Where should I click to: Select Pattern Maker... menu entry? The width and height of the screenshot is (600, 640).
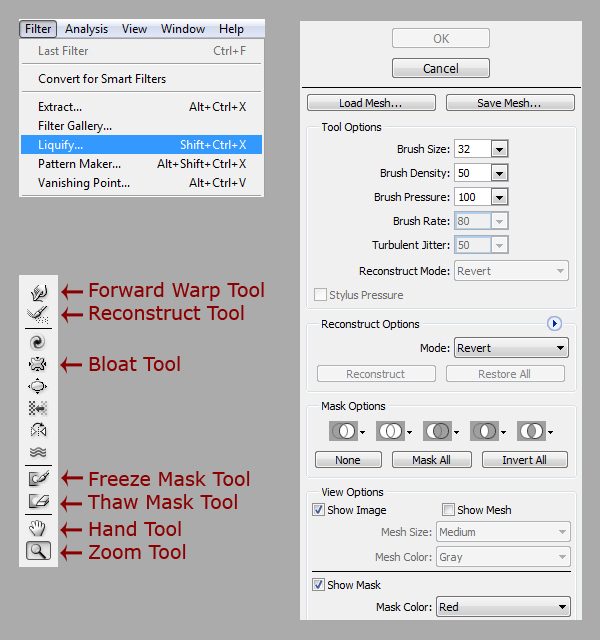click(142, 164)
